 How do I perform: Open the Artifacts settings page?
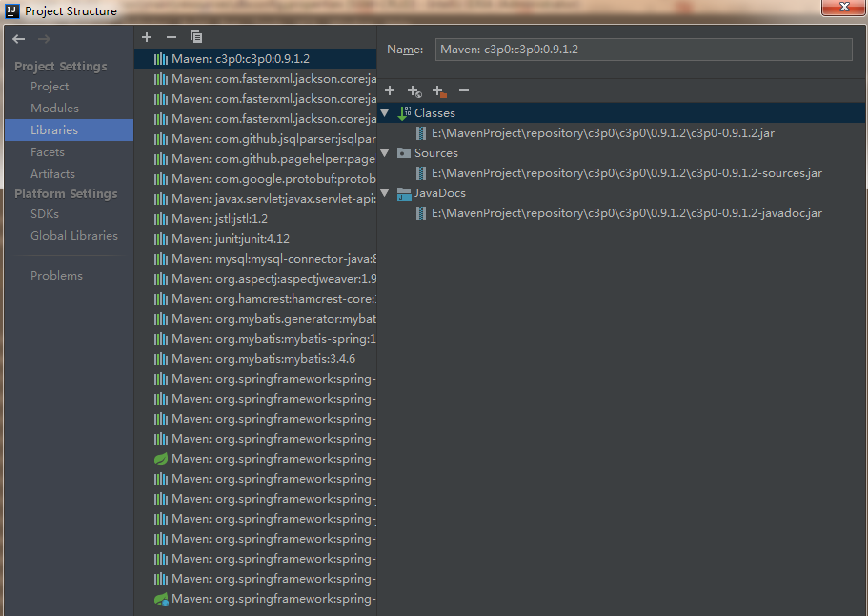coord(52,174)
